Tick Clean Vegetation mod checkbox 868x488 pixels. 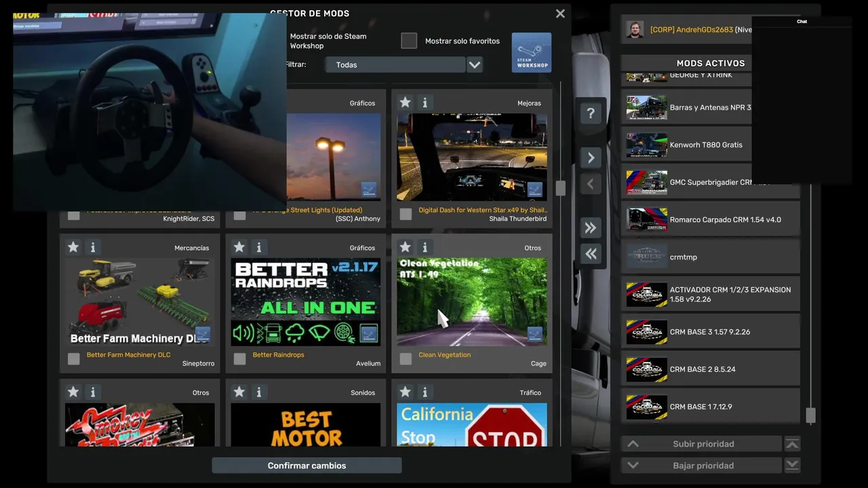(406, 359)
